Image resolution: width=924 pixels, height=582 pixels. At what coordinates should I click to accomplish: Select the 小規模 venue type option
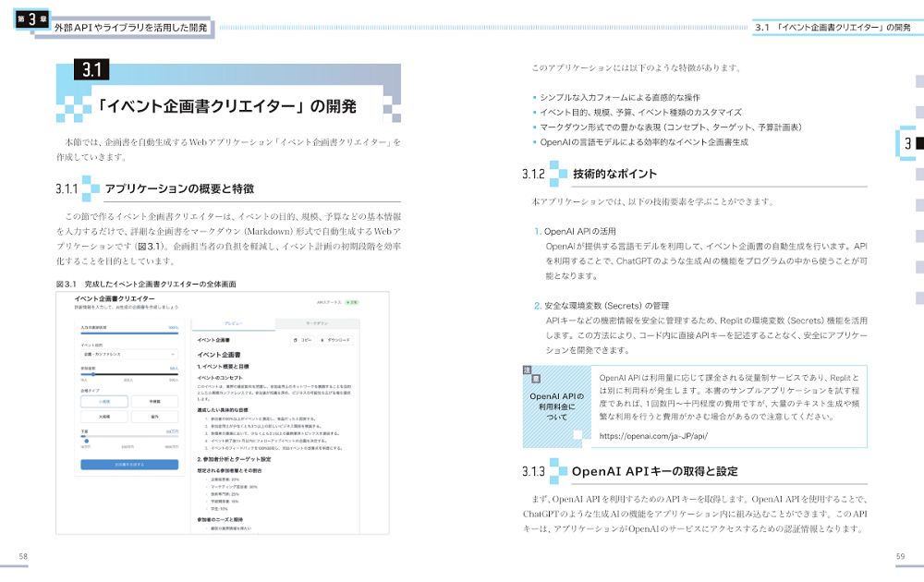pos(104,402)
